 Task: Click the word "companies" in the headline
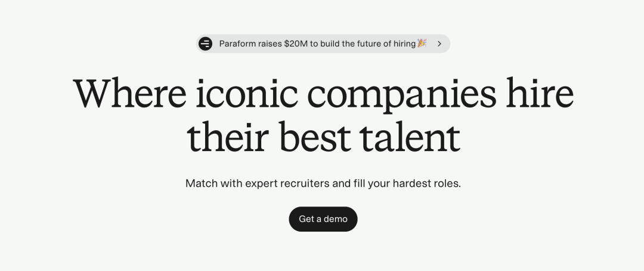[x=402, y=96]
